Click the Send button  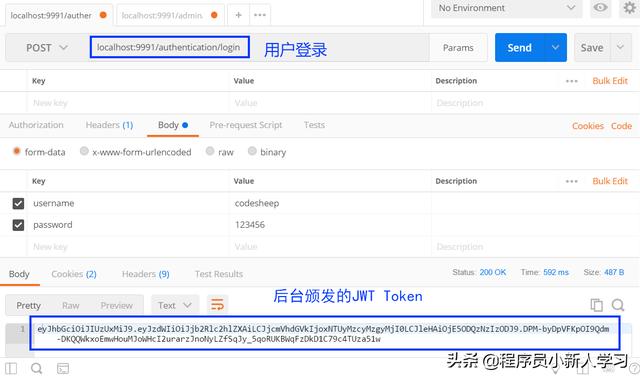coord(520,48)
